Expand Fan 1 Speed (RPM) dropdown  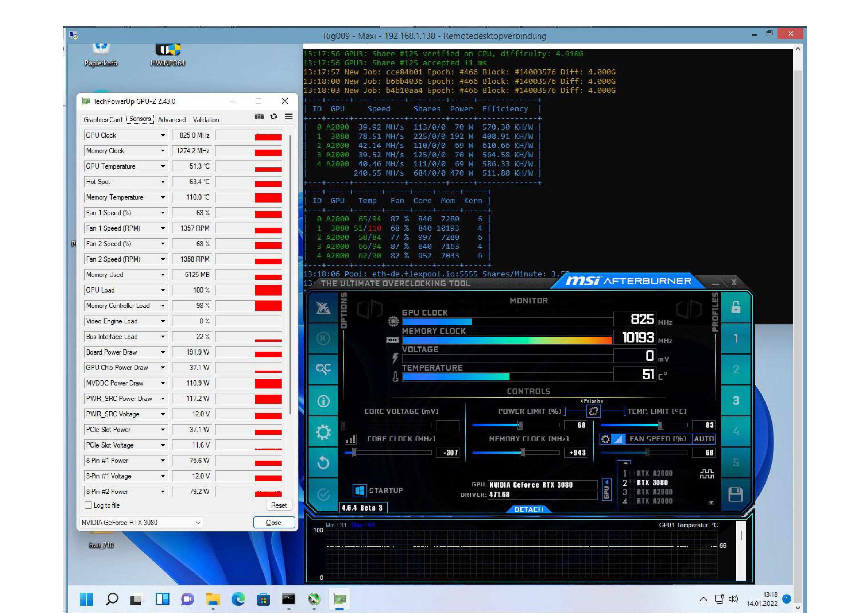163,228
